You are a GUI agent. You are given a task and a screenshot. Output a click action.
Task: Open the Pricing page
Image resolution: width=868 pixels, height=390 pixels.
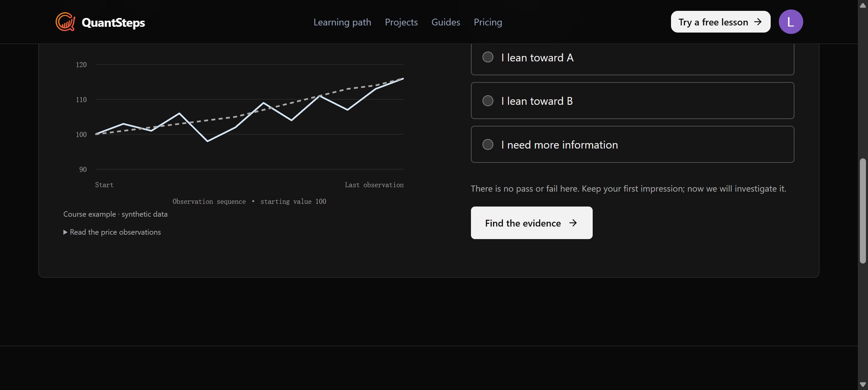click(x=488, y=22)
